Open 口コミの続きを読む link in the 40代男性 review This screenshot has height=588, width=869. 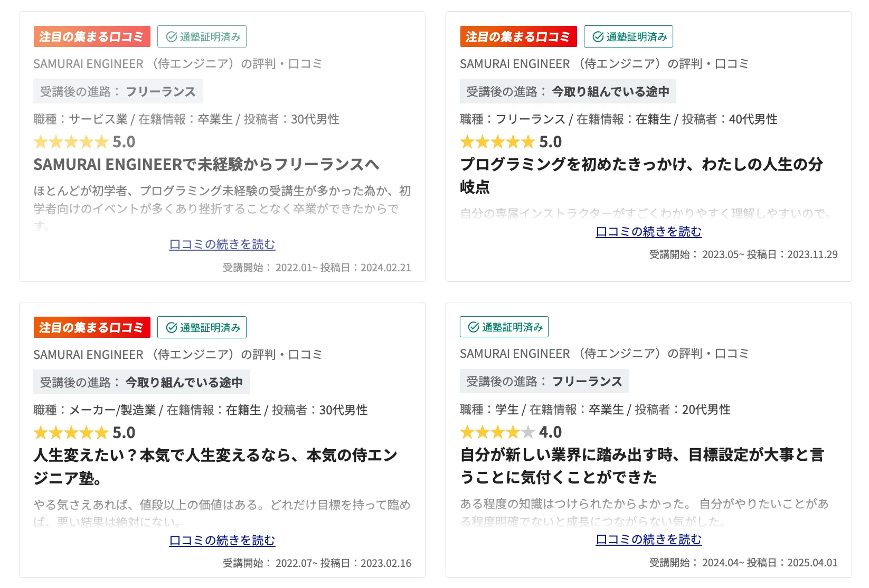[649, 232]
